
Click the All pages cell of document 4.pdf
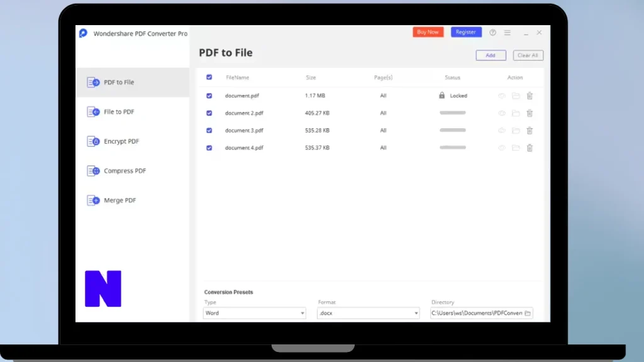[x=383, y=148]
